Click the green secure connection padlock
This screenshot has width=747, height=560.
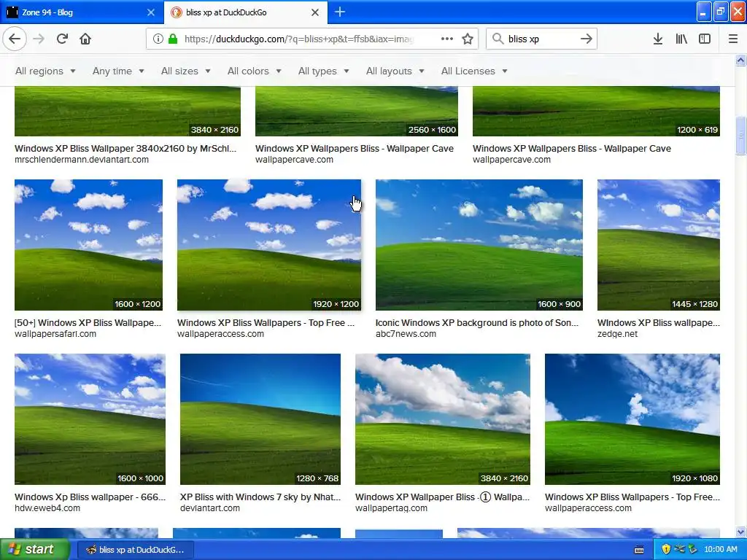pyautogui.click(x=173, y=39)
